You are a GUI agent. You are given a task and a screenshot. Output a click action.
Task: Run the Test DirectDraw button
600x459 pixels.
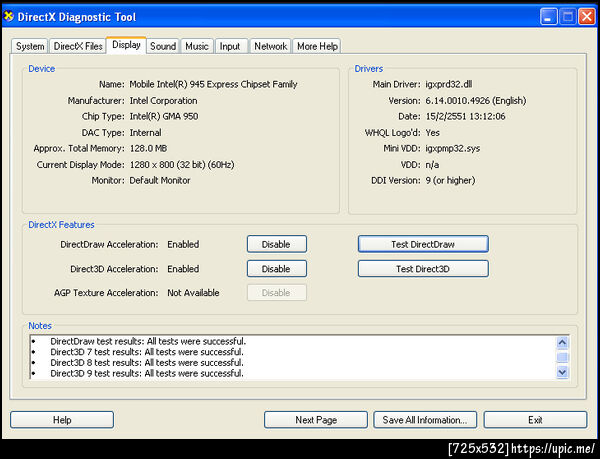pyautogui.click(x=423, y=244)
